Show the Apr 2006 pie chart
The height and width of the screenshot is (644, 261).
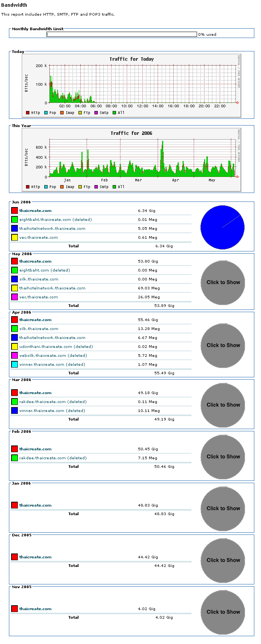[x=223, y=346]
